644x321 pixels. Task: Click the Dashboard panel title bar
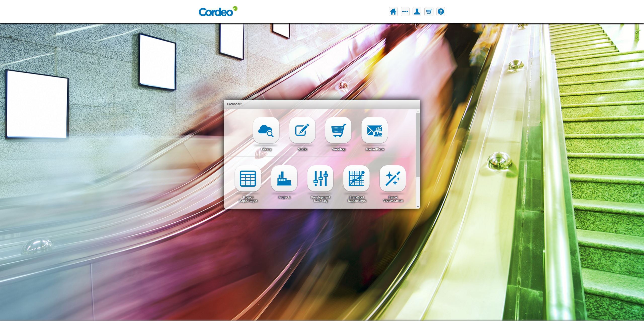pos(322,104)
